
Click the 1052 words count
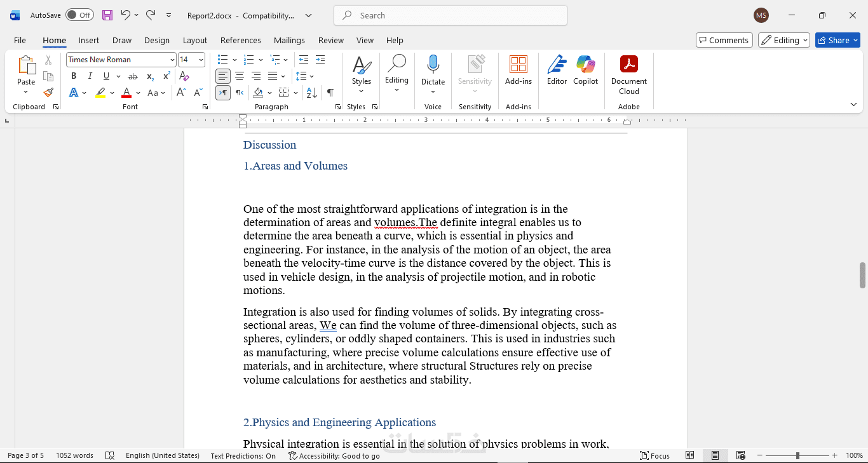(74, 455)
